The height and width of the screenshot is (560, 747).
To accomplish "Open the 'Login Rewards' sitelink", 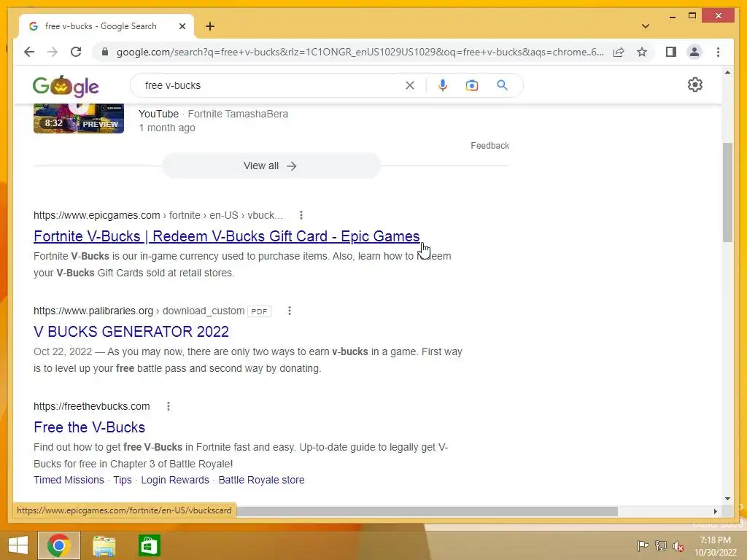I will point(175,480).
